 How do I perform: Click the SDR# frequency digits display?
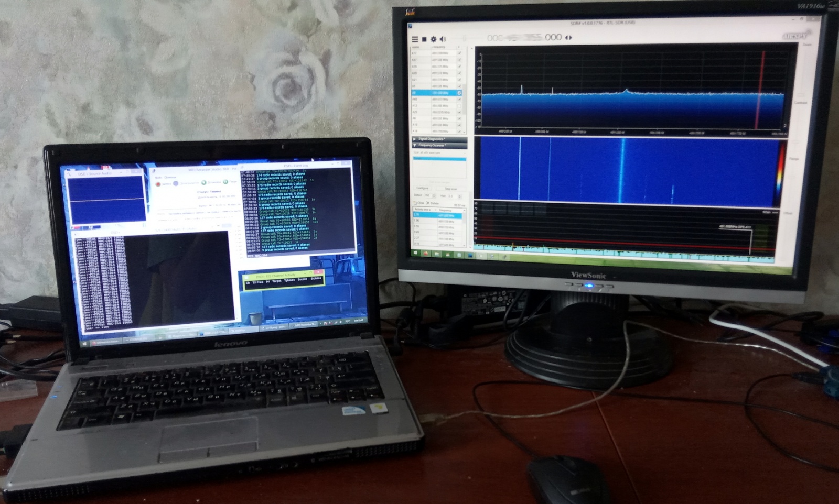coord(524,38)
